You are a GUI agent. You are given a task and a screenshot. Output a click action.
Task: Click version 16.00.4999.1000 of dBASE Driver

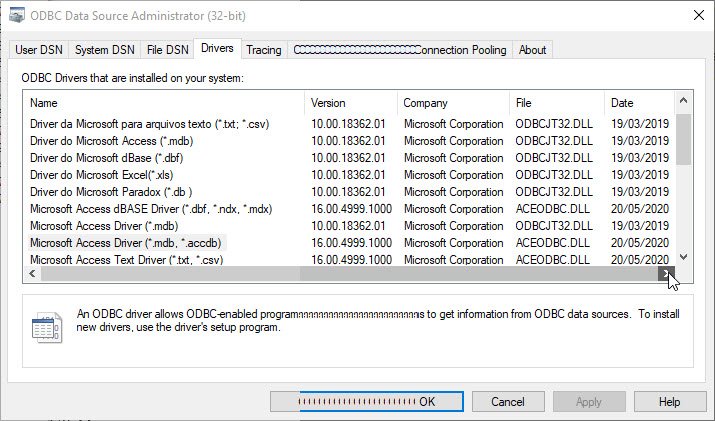point(351,209)
